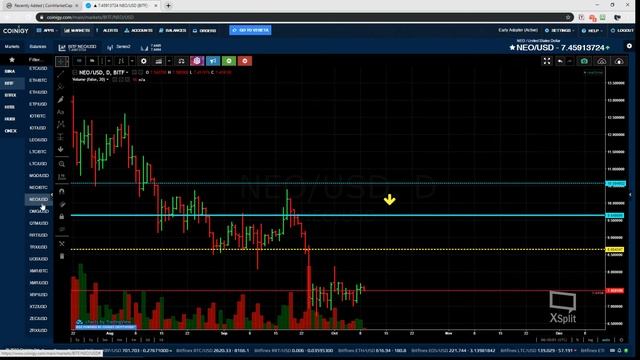Click the blue trade toolbar button
The width and height of the screenshot is (640, 360).
click(x=213, y=61)
